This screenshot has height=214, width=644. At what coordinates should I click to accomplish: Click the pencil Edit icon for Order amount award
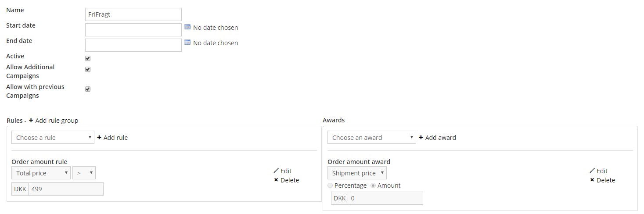tap(592, 171)
